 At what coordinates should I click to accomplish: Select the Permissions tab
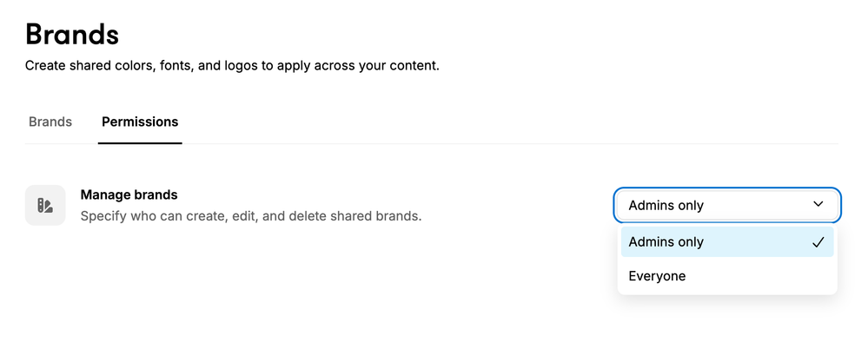tap(140, 122)
